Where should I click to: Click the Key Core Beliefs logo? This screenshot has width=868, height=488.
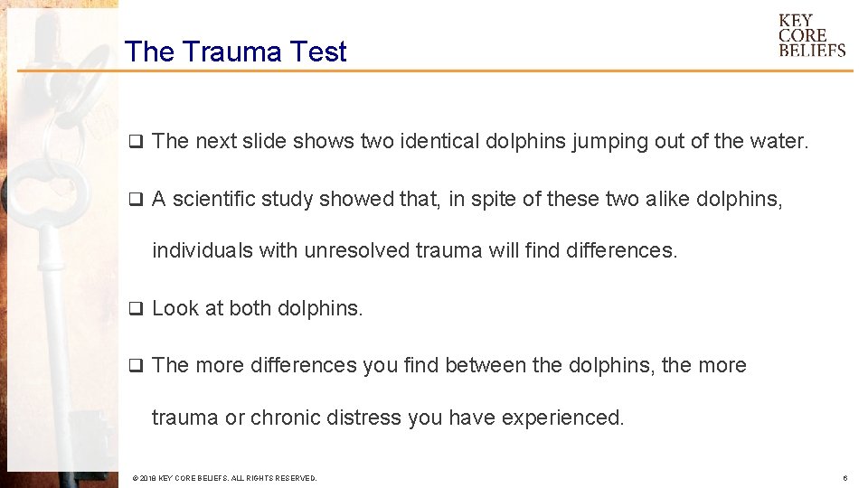(x=812, y=36)
